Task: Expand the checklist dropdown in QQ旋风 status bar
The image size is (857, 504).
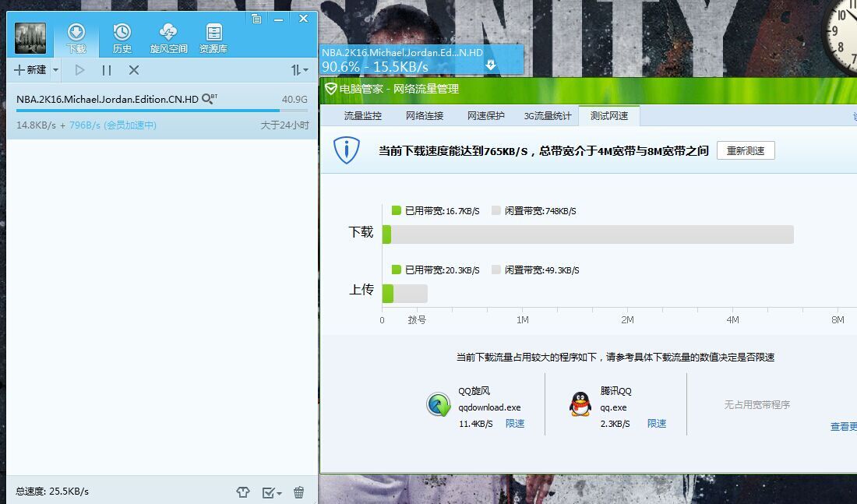Action: coord(272,492)
